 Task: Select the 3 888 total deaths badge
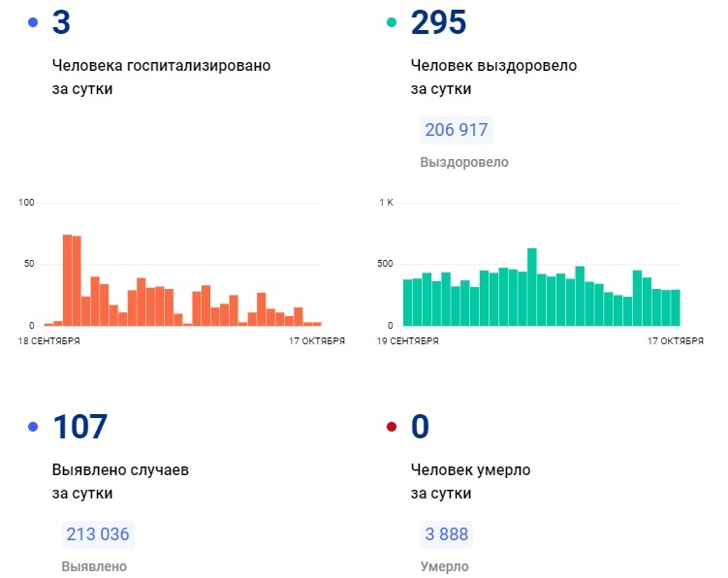(x=447, y=534)
